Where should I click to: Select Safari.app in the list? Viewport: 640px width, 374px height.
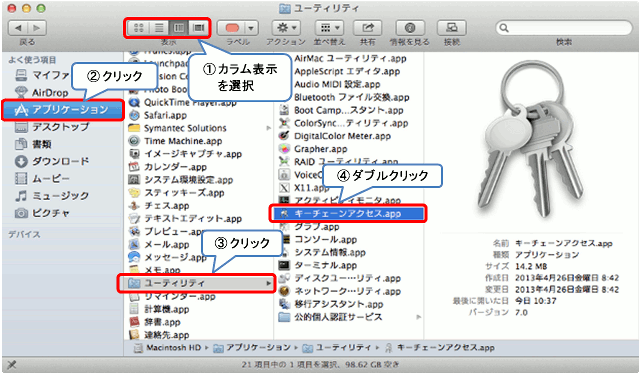tap(158, 115)
